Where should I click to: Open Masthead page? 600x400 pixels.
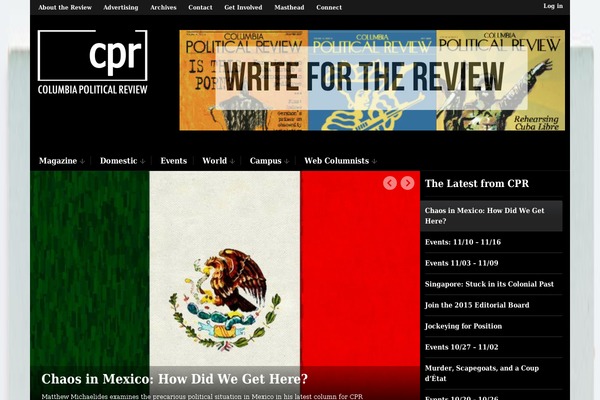(289, 7)
